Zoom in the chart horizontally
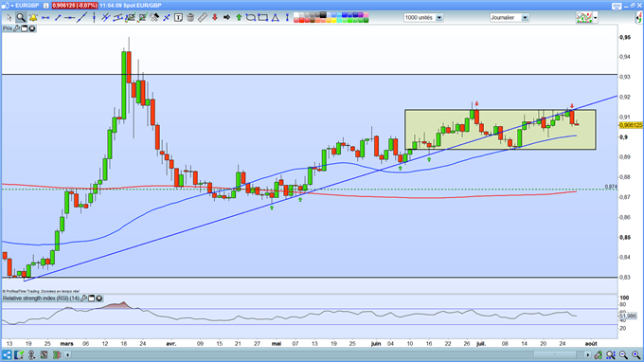Viewport: 644px width, 362px height. point(635,354)
